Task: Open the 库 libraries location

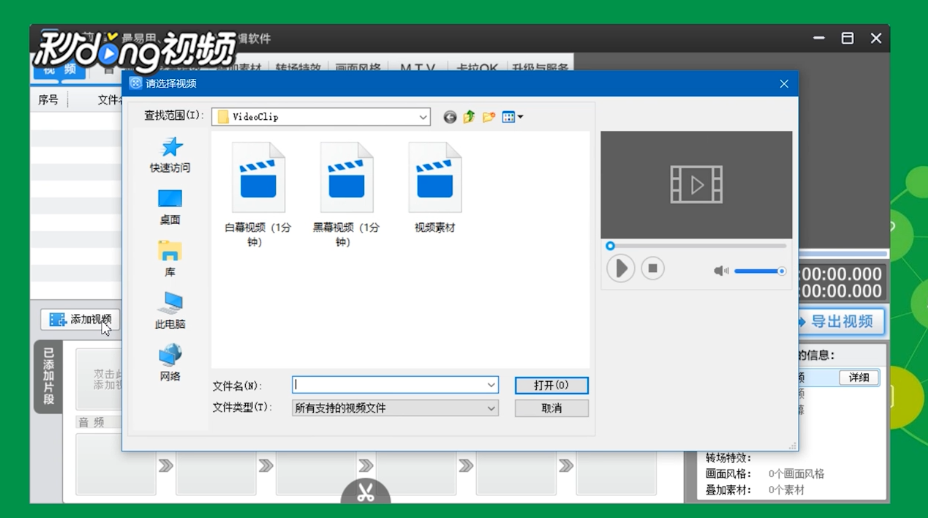Action: click(170, 259)
